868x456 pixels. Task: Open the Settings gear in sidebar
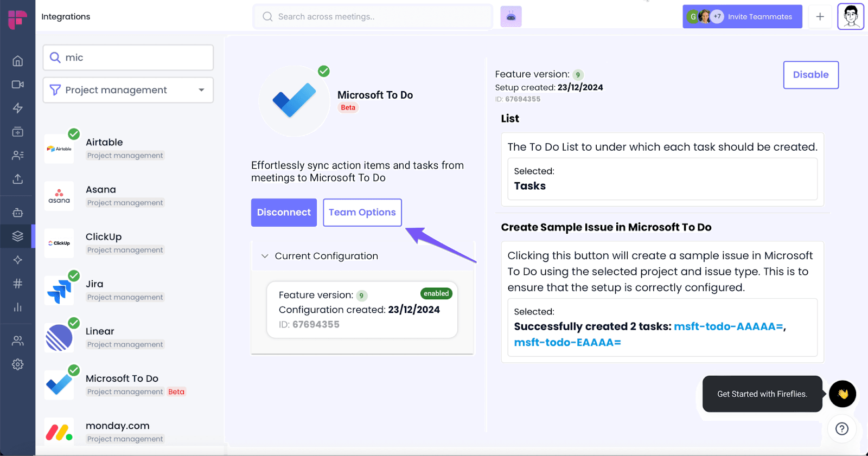coord(17,364)
